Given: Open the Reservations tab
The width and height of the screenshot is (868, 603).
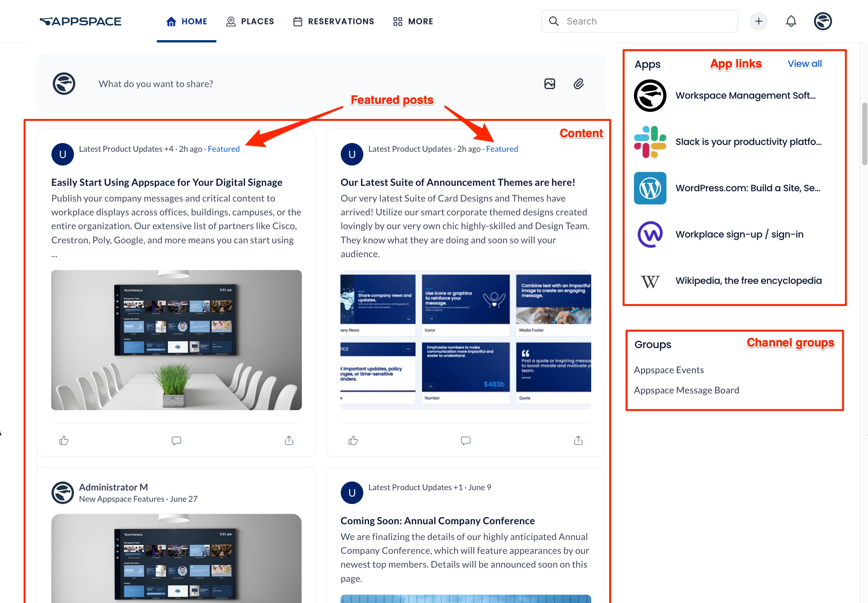Looking at the screenshot, I should [334, 22].
